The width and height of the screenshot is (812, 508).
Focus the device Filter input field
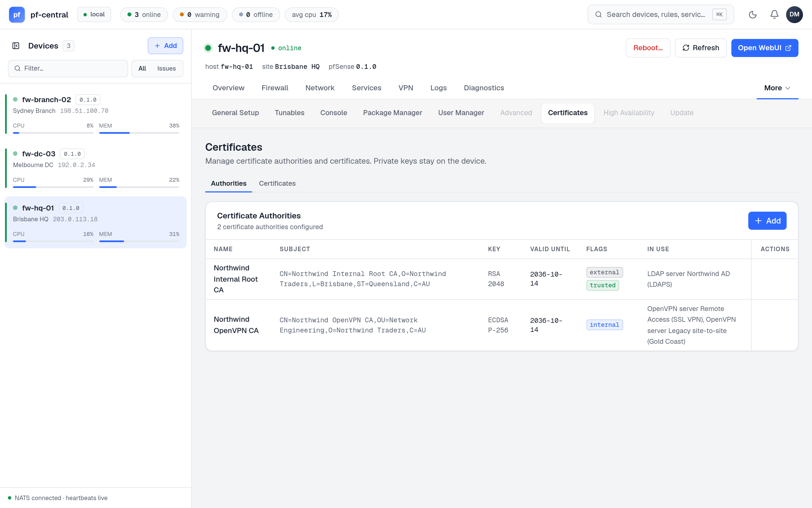(x=68, y=69)
